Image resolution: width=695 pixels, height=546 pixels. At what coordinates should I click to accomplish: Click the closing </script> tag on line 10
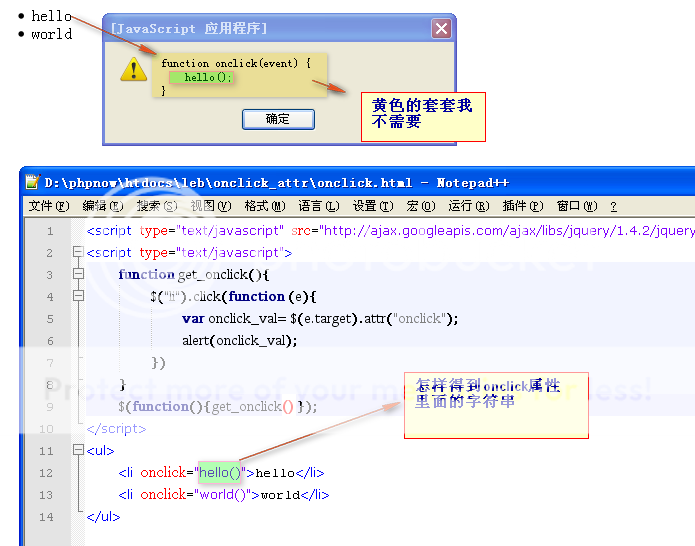[x=116, y=429]
